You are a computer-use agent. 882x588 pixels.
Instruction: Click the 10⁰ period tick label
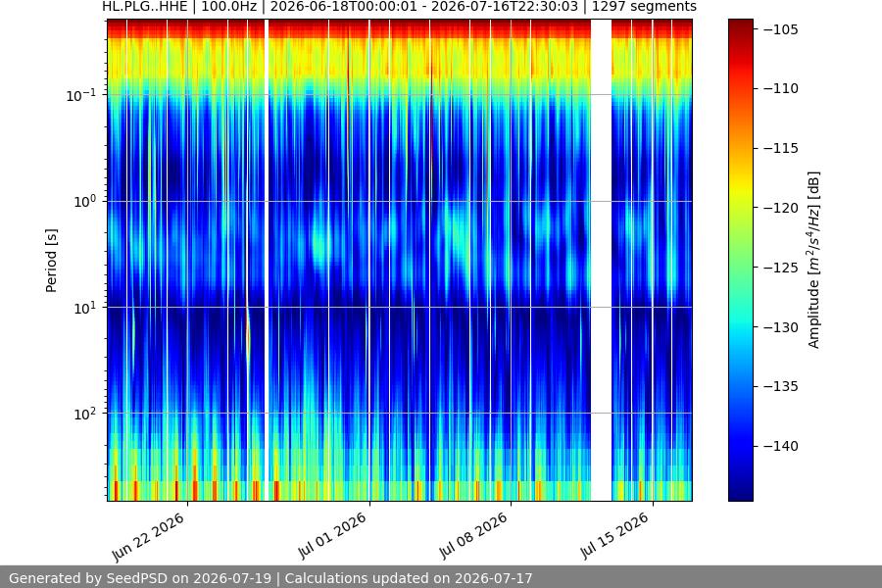click(x=84, y=202)
